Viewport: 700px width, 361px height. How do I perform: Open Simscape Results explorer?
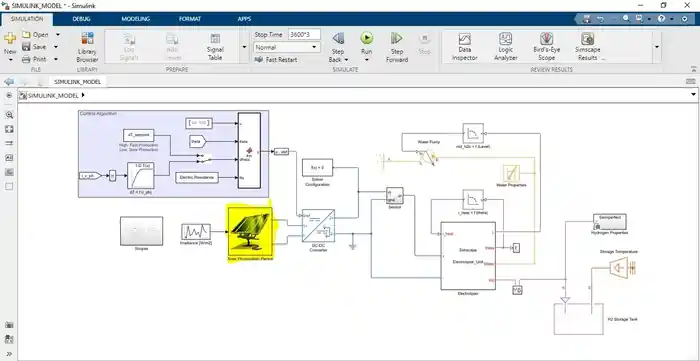588,47
